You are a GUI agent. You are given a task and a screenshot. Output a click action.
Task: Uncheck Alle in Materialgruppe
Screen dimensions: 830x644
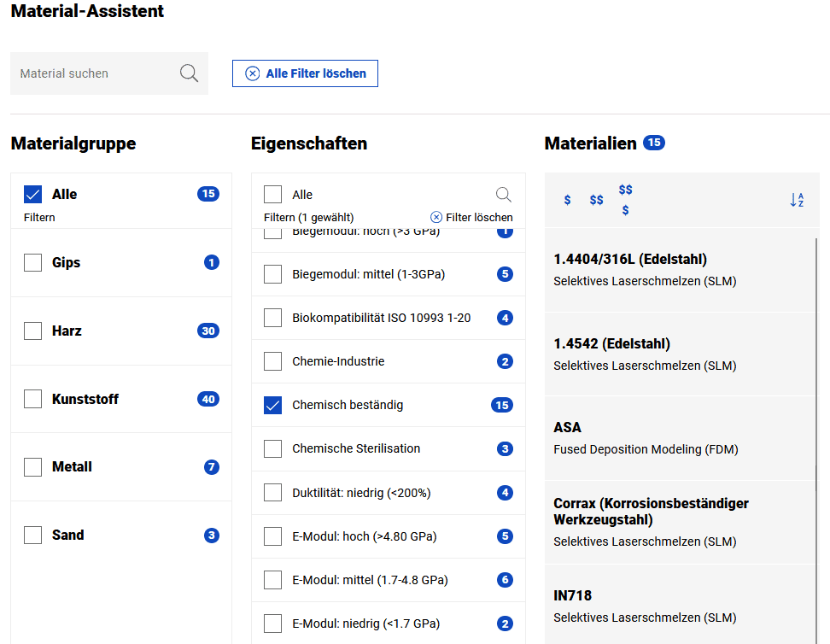(x=32, y=195)
